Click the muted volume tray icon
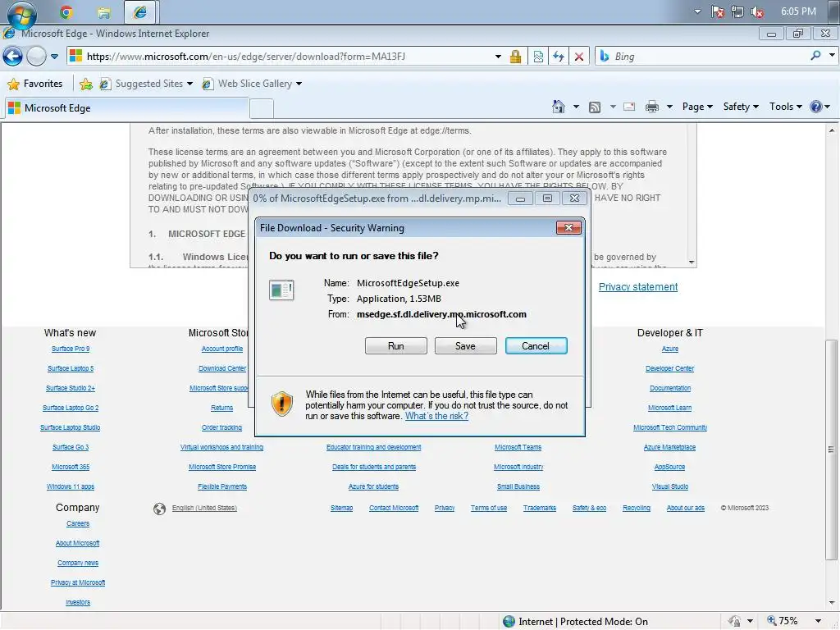The width and height of the screenshot is (840, 630). point(757,11)
